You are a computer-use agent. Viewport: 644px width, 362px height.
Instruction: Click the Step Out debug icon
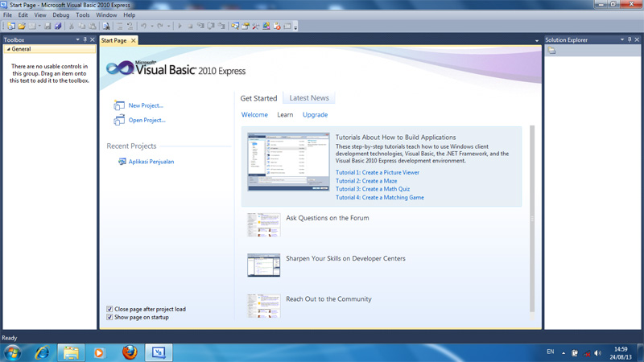coord(221,27)
